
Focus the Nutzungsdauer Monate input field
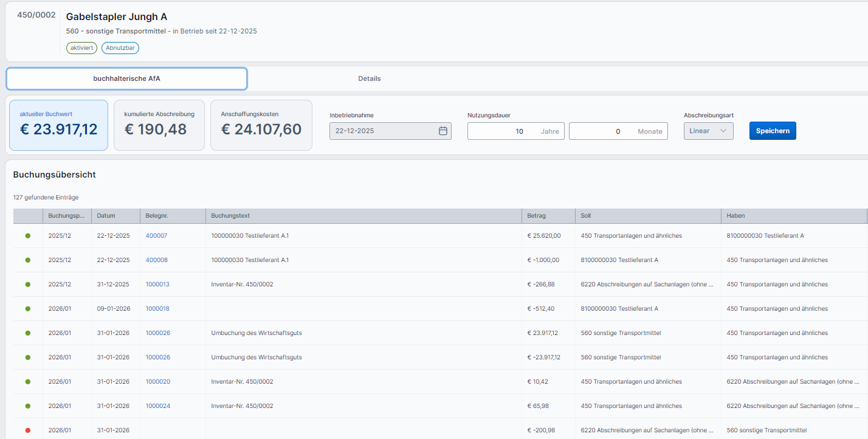tap(599, 131)
